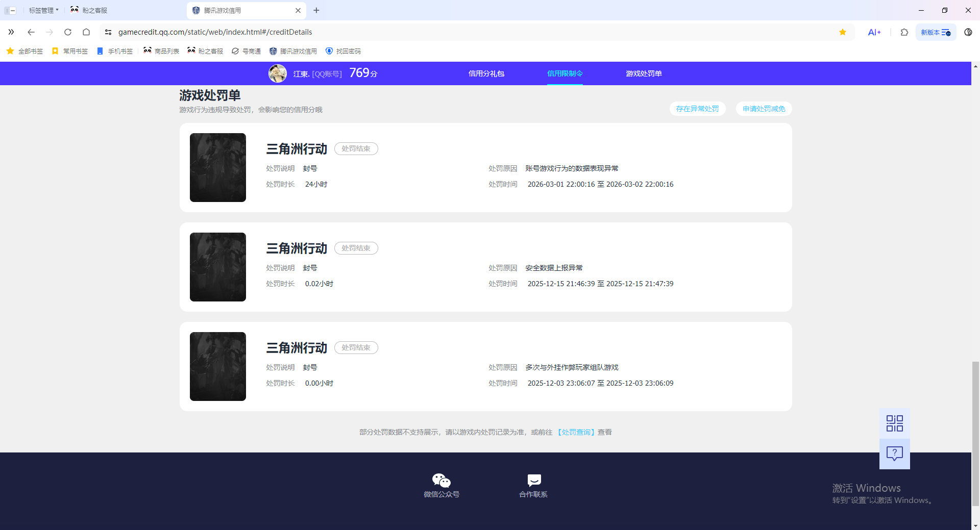
Task: Follow the 【处罚查询】 link
Action: (575, 432)
